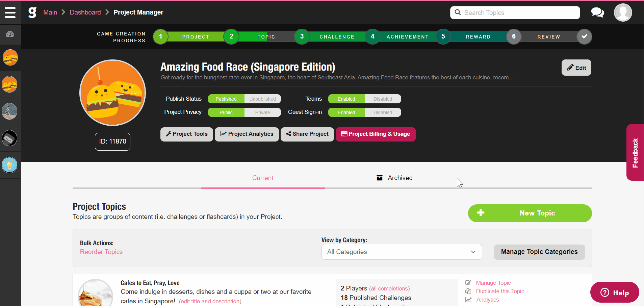
Task: Jump to step 4 Achievement
Action: 372,36
